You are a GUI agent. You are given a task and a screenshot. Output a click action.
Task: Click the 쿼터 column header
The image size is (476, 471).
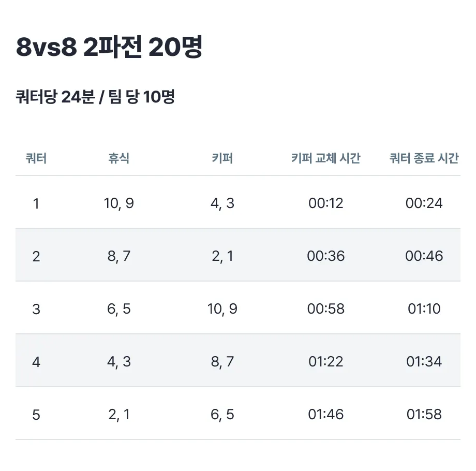[36, 158]
